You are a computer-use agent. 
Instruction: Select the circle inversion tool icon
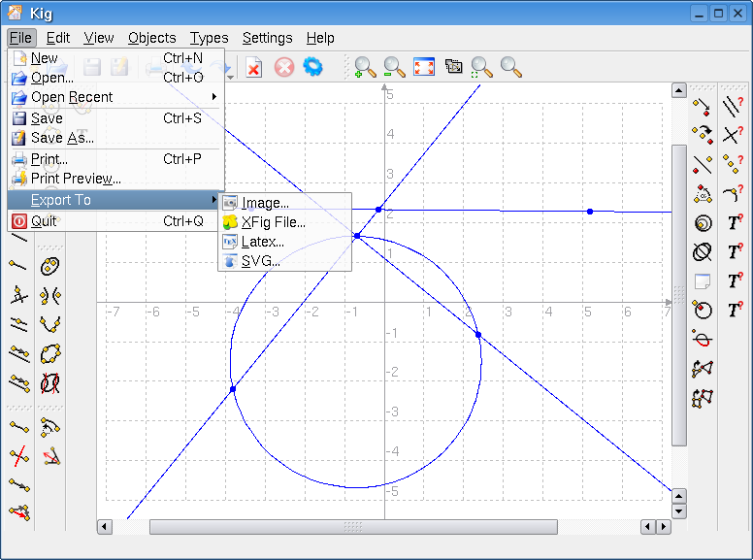pyautogui.click(x=703, y=310)
